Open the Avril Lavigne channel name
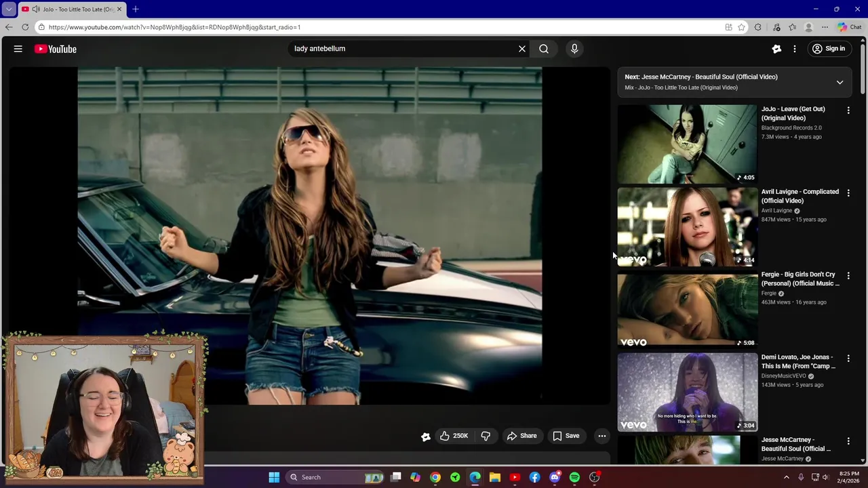This screenshot has height=488, width=868. 776,211
